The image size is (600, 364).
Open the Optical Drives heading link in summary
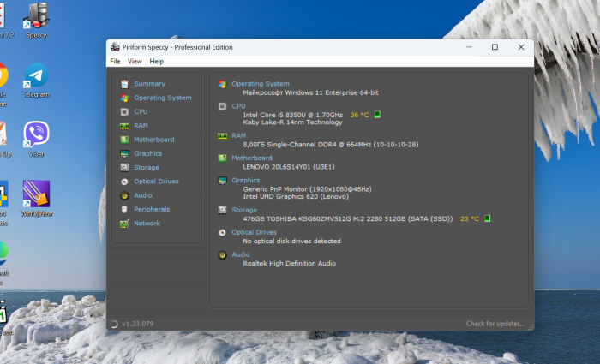click(x=254, y=232)
